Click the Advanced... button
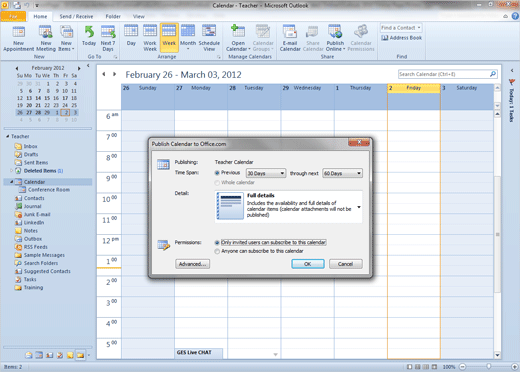The image size is (520, 372). tap(192, 264)
